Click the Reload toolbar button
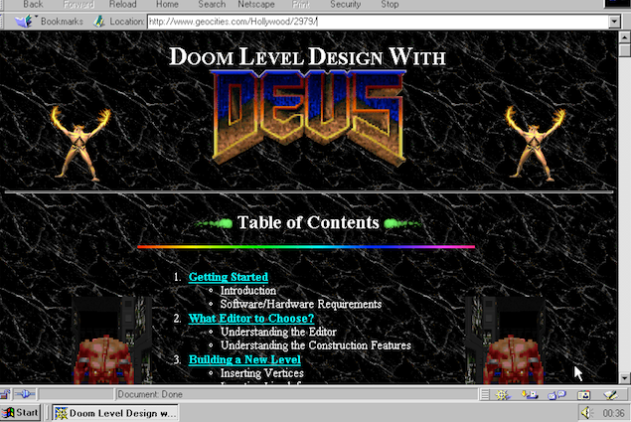Image resolution: width=631 pixels, height=422 pixels. click(x=123, y=4)
